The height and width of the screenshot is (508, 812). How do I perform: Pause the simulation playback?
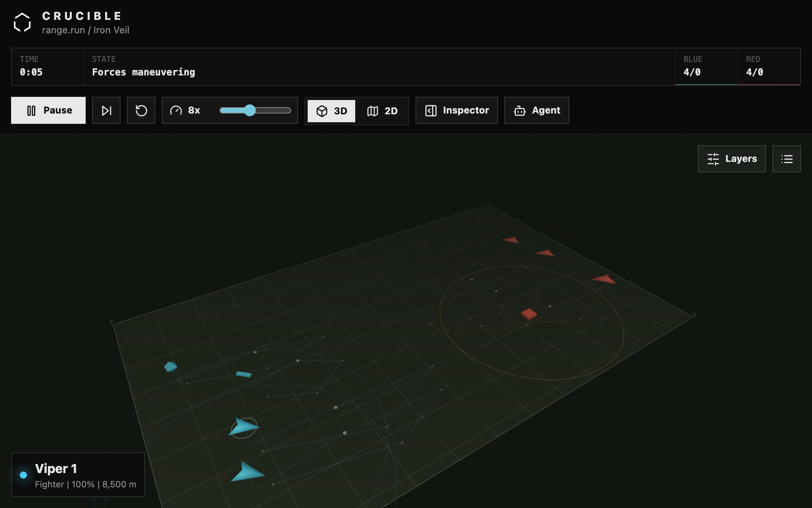point(48,110)
